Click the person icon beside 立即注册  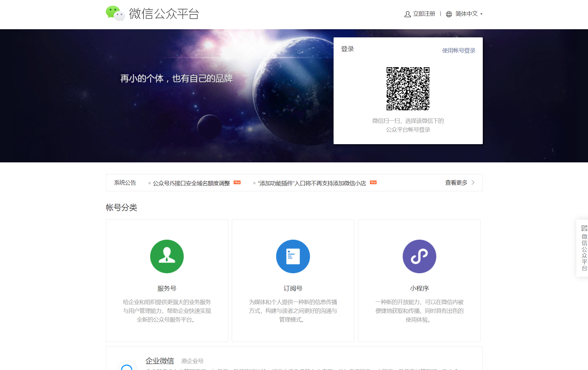(x=407, y=14)
